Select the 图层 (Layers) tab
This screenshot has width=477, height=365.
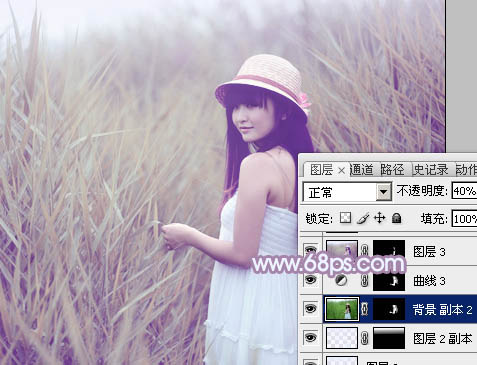[321, 170]
